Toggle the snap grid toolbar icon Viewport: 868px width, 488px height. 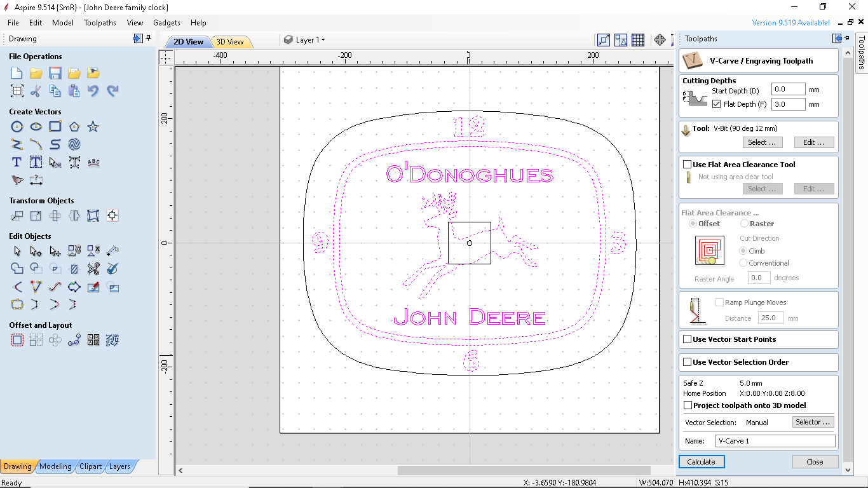pyautogui.click(x=638, y=40)
